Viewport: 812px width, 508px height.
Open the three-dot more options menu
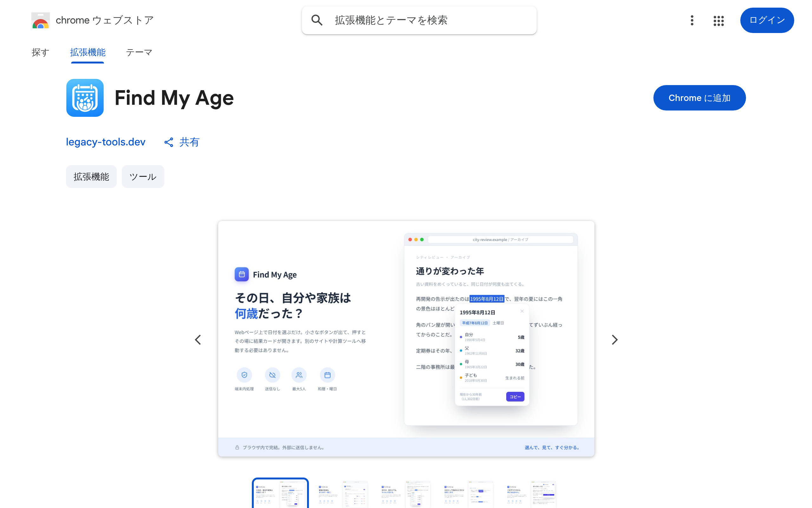pos(692,21)
